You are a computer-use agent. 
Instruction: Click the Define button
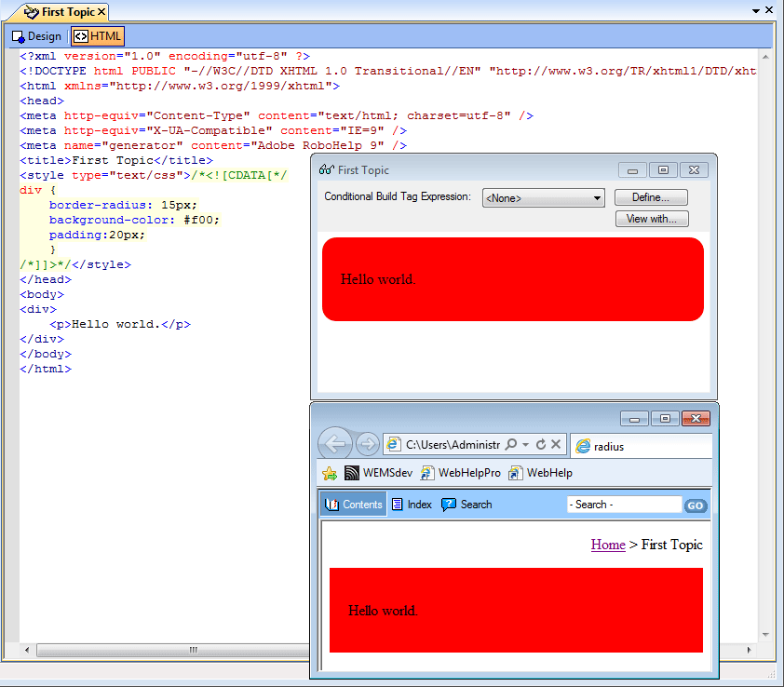point(650,197)
